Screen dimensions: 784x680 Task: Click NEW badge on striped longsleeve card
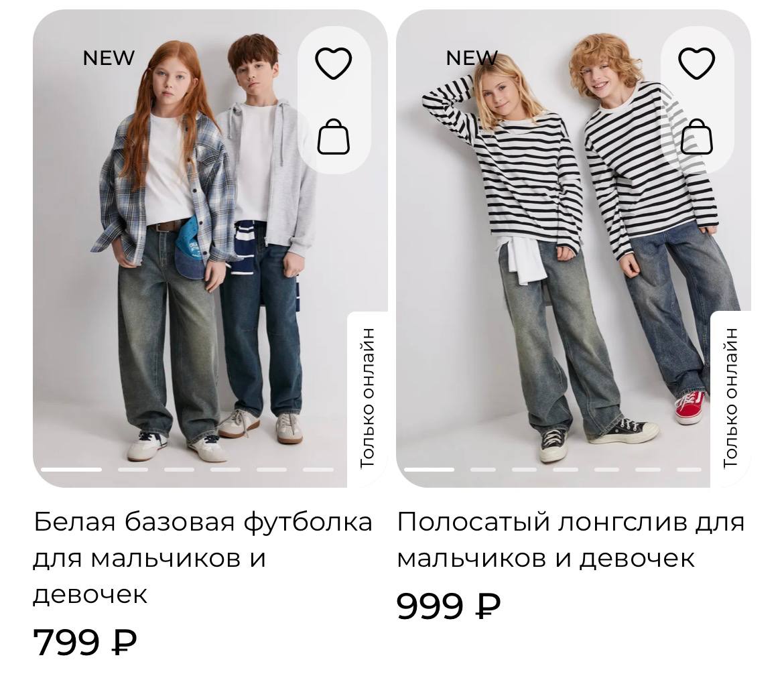[472, 58]
